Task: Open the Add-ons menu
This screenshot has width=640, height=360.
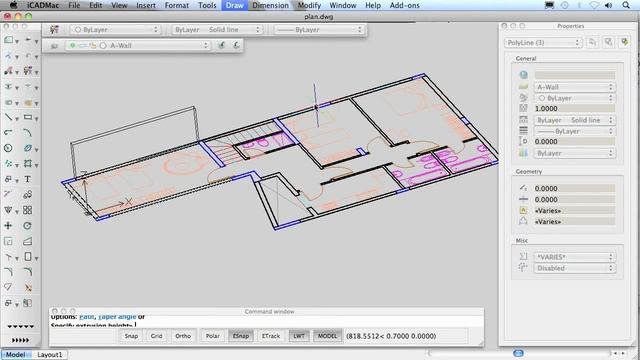Action: 404,5
